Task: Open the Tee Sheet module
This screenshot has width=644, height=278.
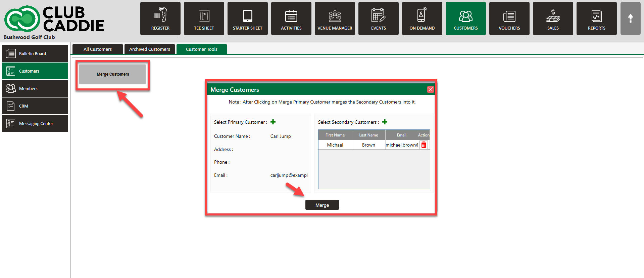Action: pyautogui.click(x=204, y=18)
